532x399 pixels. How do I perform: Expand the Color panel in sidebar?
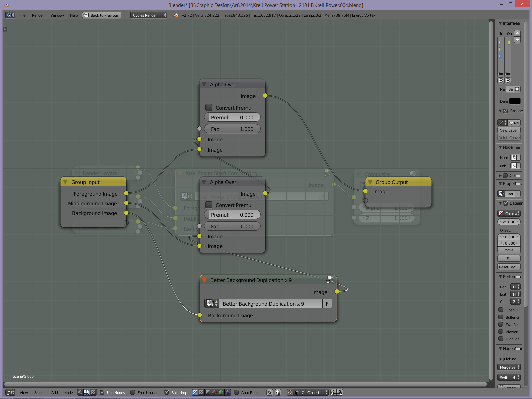point(500,175)
